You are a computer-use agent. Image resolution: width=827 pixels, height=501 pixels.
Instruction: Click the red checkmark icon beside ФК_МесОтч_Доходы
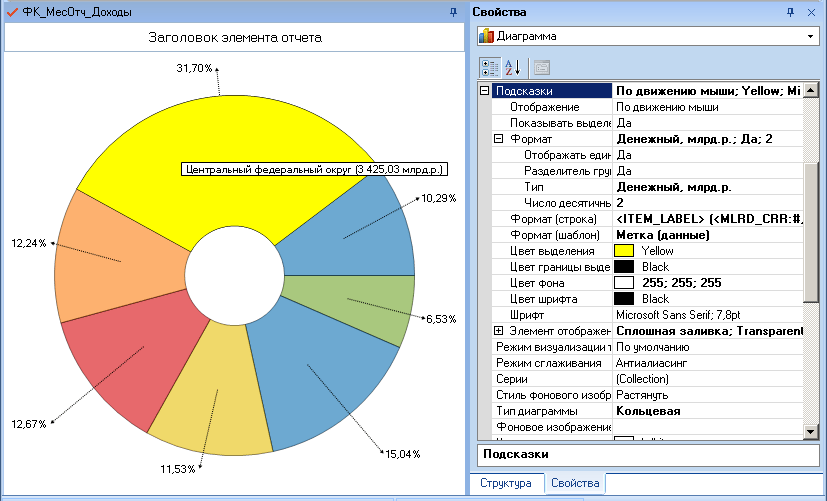click(x=12, y=12)
